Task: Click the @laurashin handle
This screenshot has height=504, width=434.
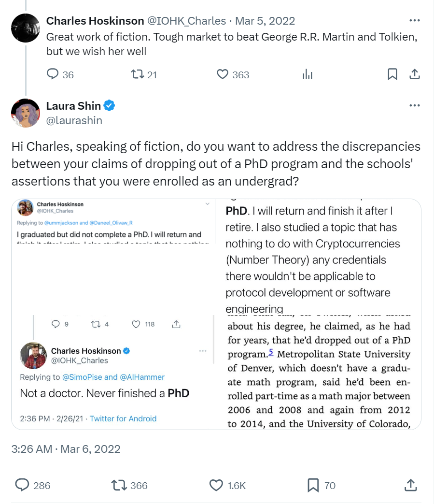Action: click(74, 120)
